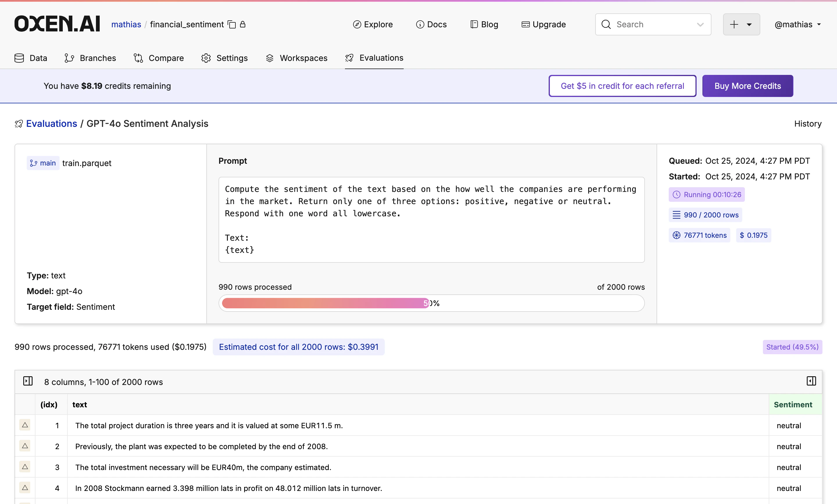Open the plus create-new dropdown
The height and width of the screenshot is (504, 837).
(741, 24)
